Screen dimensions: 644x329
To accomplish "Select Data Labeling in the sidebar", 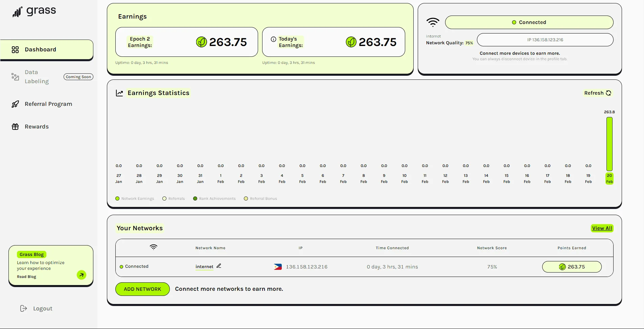I will (37, 77).
